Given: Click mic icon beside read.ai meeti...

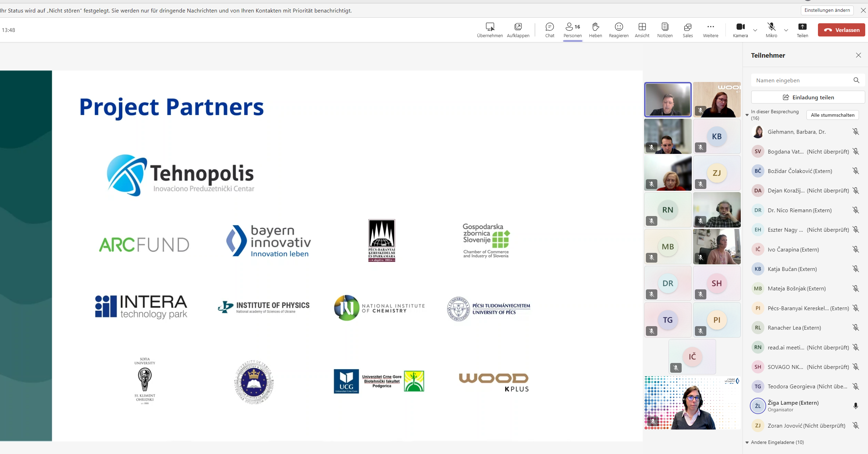Looking at the screenshot, I should [855, 347].
